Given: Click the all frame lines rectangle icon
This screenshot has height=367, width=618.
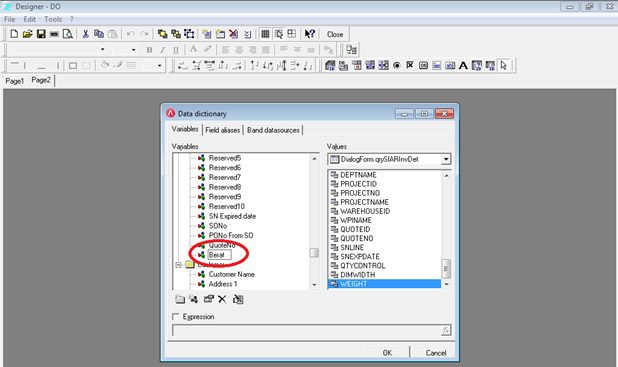Looking at the screenshot, I should (73, 65).
